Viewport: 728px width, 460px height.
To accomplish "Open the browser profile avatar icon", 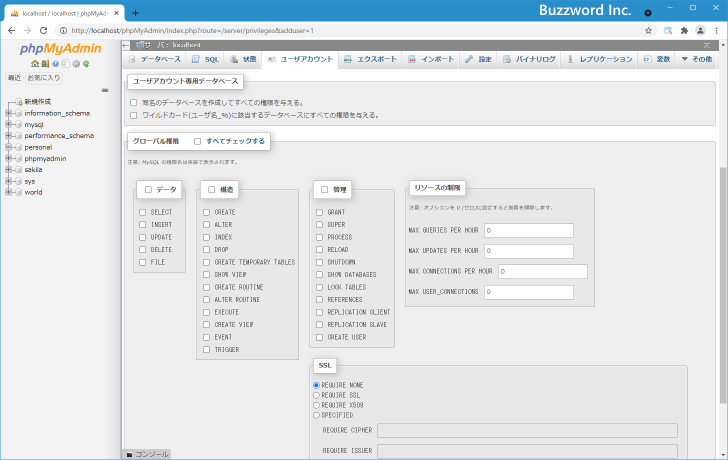I will (x=700, y=31).
